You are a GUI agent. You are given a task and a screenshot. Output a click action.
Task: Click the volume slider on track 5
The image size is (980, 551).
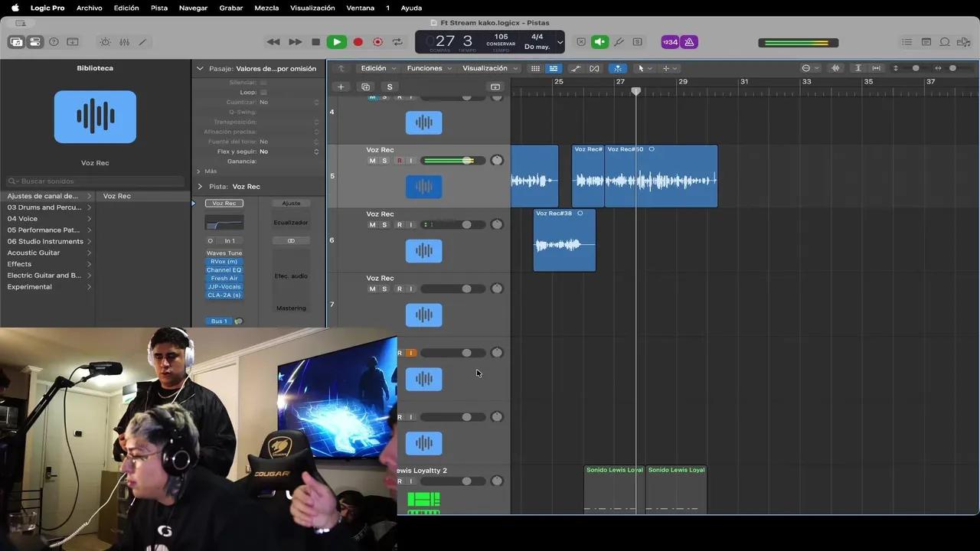tap(453, 161)
